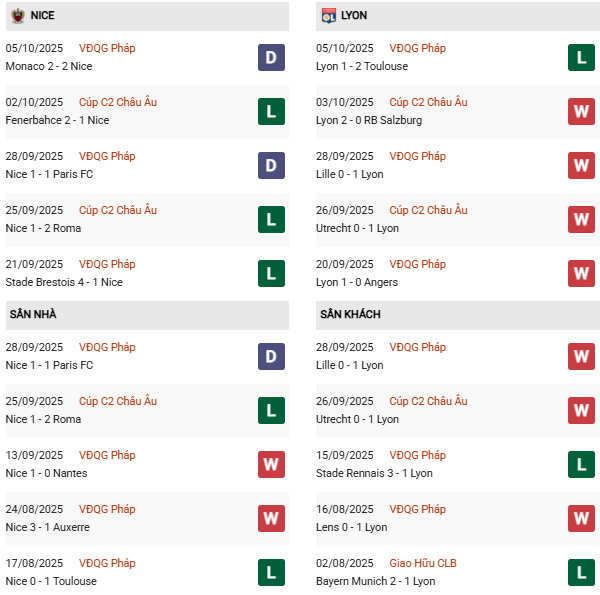This screenshot has height=595, width=600.
Task: Click the W badge for Nice 1 - 0 Nantes
Action: 271,465
